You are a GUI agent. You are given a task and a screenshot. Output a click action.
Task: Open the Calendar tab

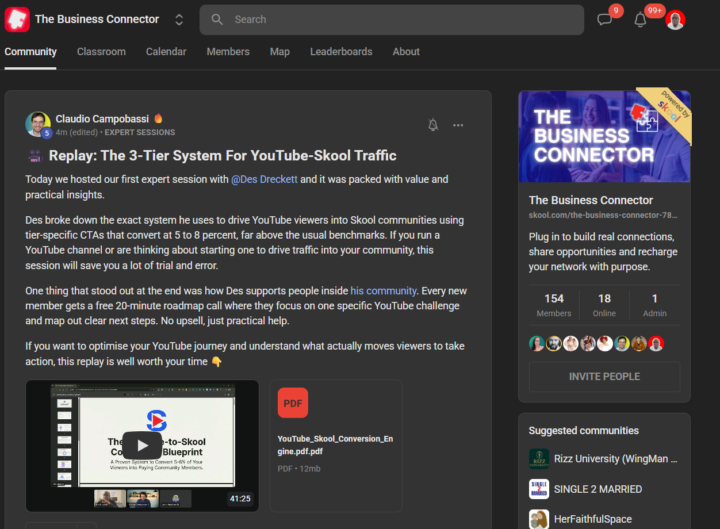coord(166,52)
